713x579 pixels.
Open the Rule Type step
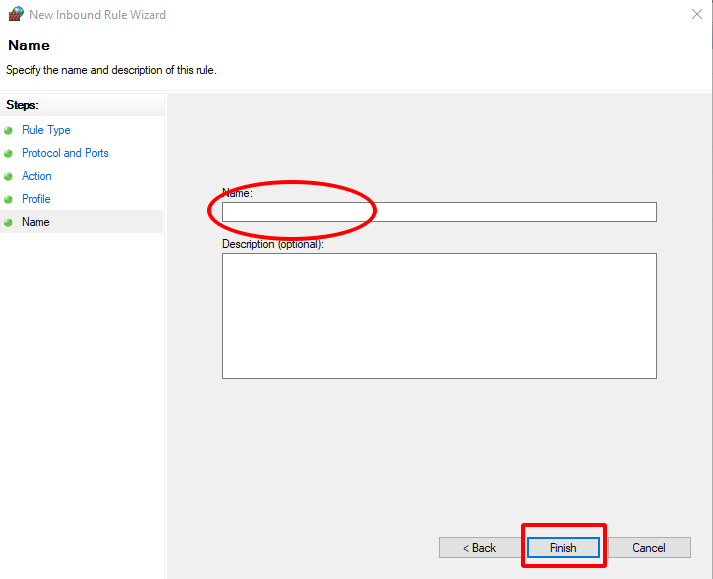coord(46,130)
